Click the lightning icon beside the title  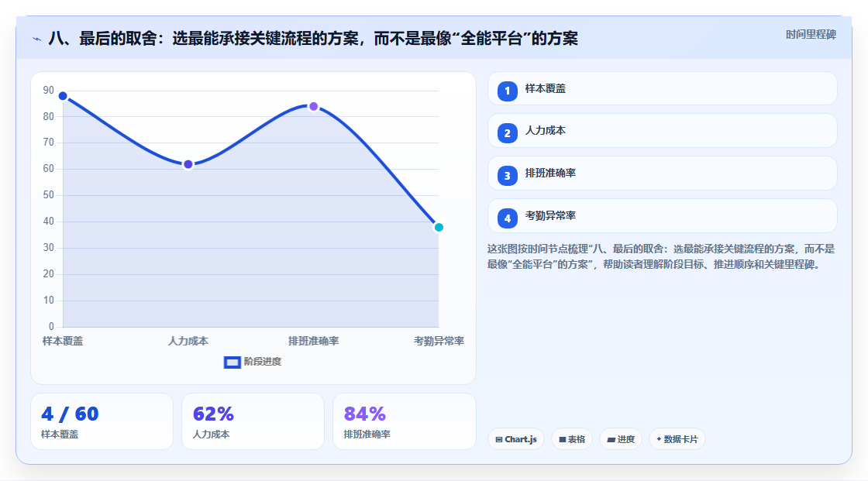click(37, 40)
